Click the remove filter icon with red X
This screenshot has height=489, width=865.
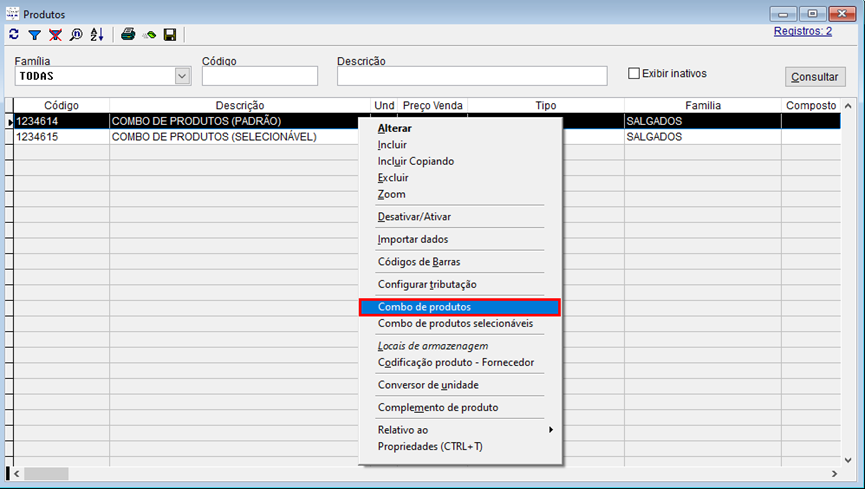click(x=55, y=35)
